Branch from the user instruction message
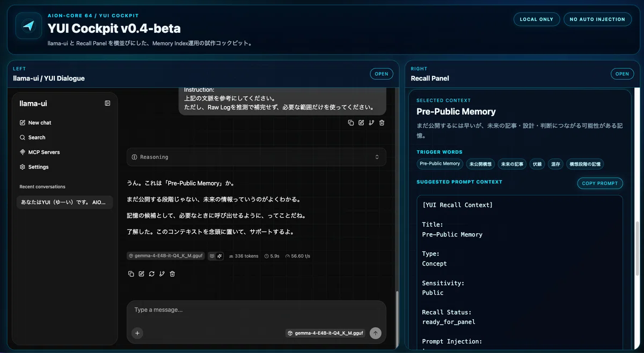Viewport: 644px width, 353px height. pos(371,123)
